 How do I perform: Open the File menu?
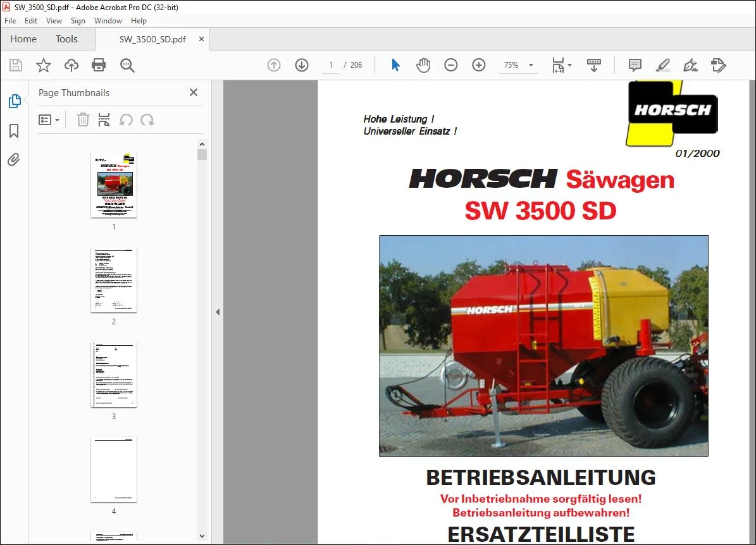[10, 21]
